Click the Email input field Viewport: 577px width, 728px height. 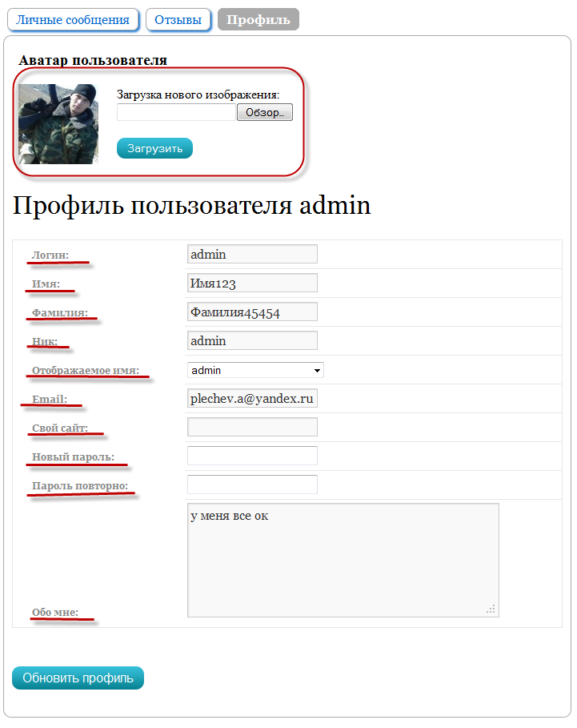click(x=252, y=398)
